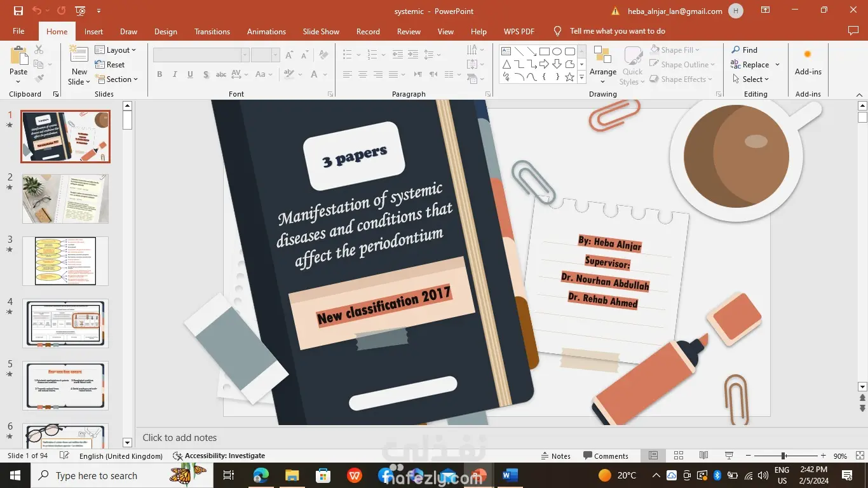Switch to the Design tab
This screenshot has width=868, height=488.
click(166, 31)
